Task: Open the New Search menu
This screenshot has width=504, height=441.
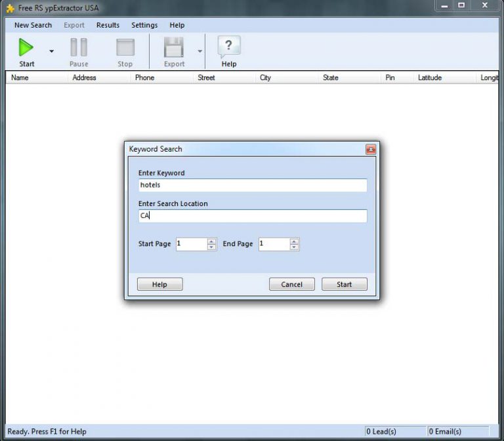Action: click(33, 26)
